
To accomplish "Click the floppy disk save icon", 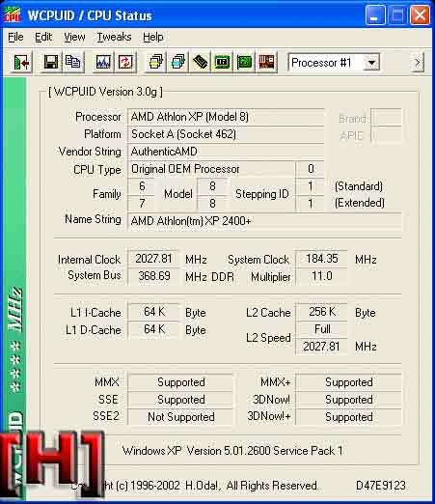I will pyautogui.click(x=51, y=62).
